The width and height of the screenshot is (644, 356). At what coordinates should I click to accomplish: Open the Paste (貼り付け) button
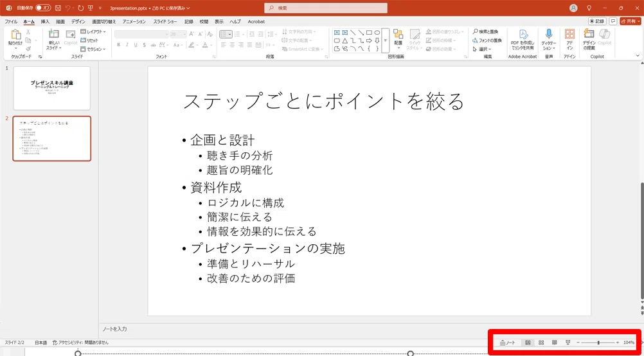click(x=16, y=39)
